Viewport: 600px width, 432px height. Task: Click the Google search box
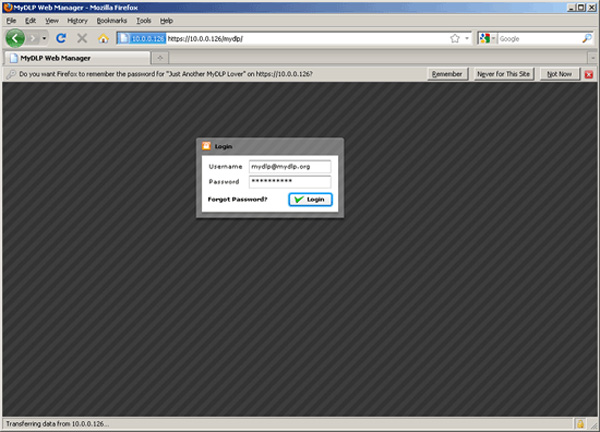[x=540, y=39]
